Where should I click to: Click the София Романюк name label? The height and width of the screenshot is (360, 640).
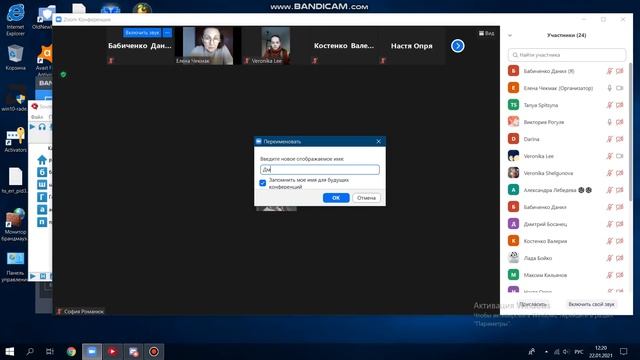click(x=84, y=311)
